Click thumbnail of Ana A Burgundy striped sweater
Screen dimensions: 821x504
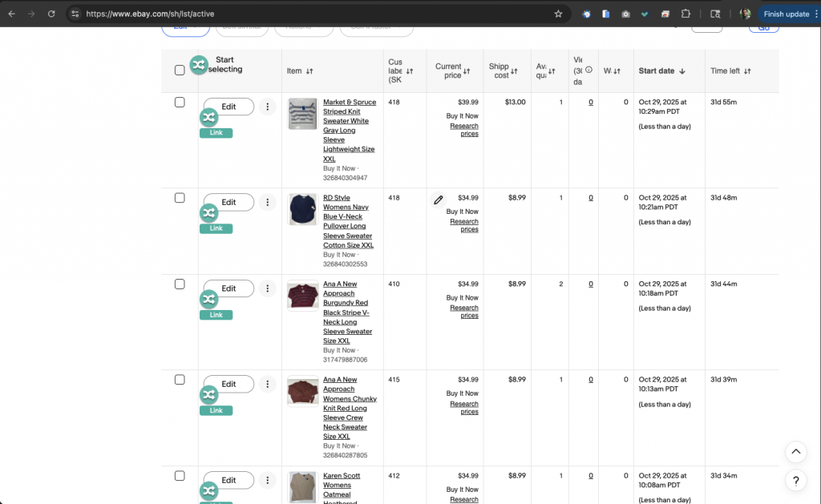(x=303, y=296)
